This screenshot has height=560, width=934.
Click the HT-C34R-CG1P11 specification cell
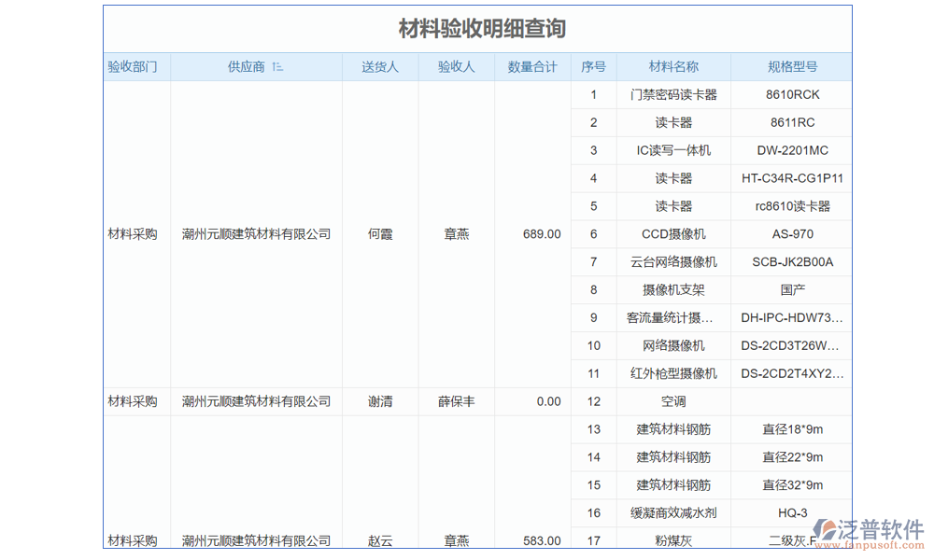[x=792, y=178]
